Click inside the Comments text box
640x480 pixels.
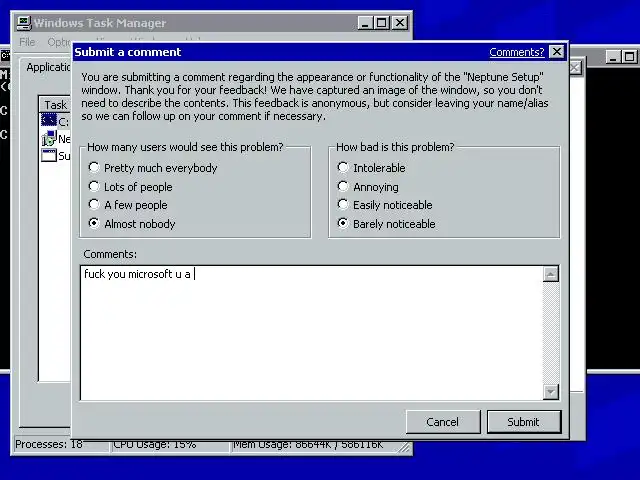[x=312, y=333]
